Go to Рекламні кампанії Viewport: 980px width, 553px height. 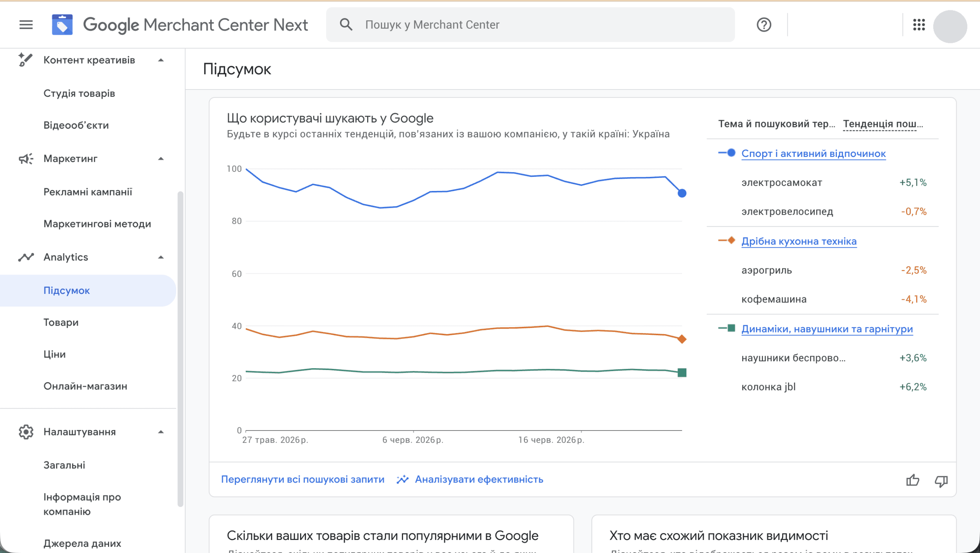coord(88,192)
